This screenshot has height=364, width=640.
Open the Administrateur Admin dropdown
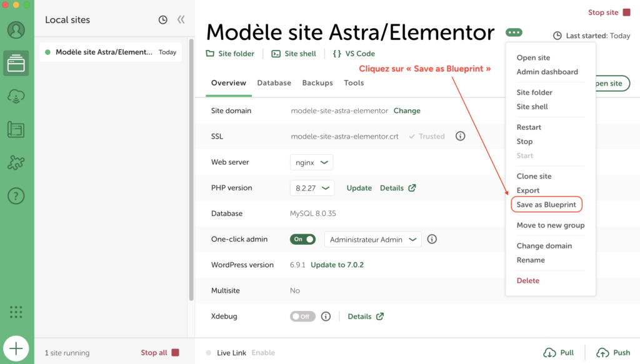(372, 239)
